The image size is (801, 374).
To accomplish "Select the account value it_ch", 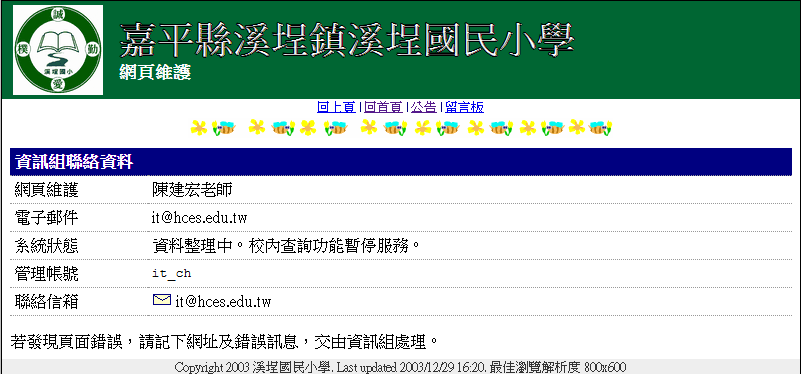I will pyautogui.click(x=172, y=274).
